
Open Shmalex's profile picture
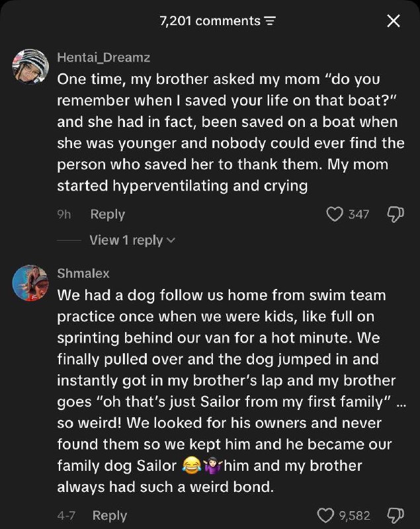pos(30,282)
